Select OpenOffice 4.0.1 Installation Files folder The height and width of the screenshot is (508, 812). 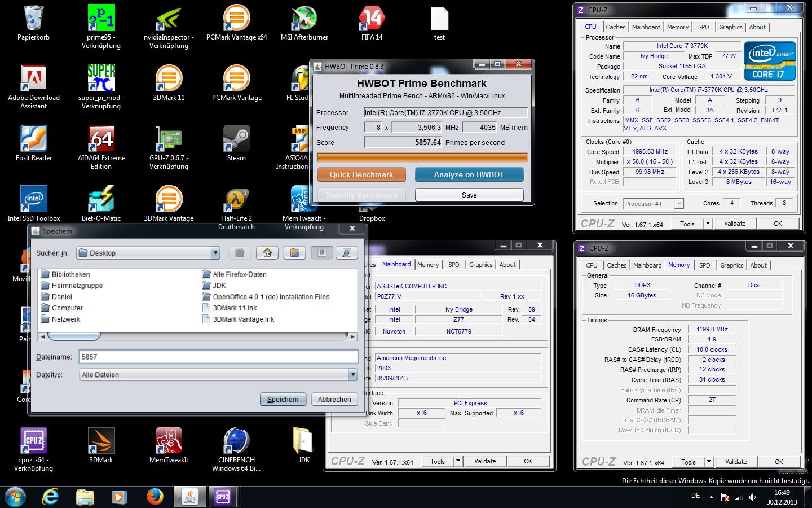266,297
